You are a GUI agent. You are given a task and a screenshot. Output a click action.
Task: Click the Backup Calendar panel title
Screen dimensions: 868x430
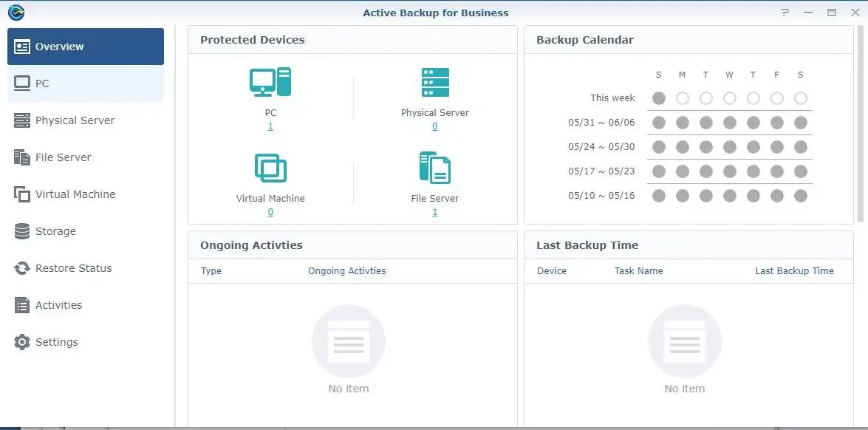click(x=585, y=40)
